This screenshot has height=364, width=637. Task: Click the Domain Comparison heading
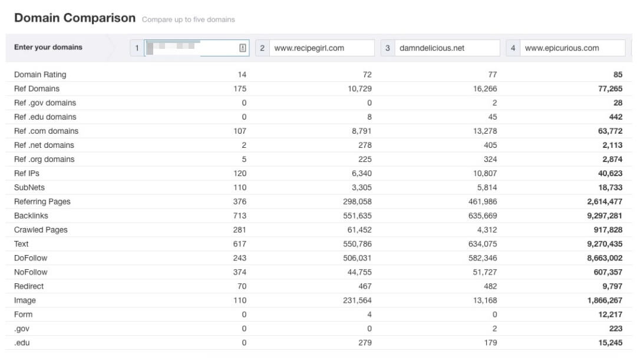click(x=75, y=18)
